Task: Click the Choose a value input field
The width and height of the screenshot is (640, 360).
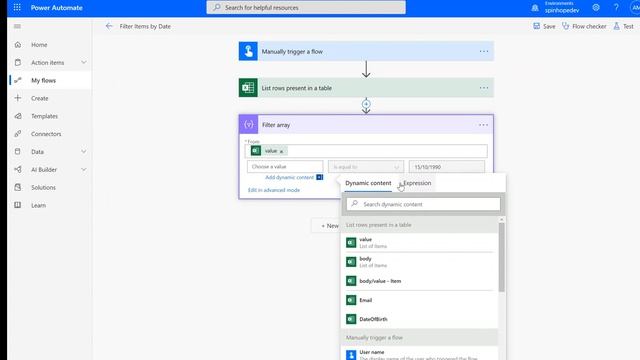Action: tap(285, 167)
